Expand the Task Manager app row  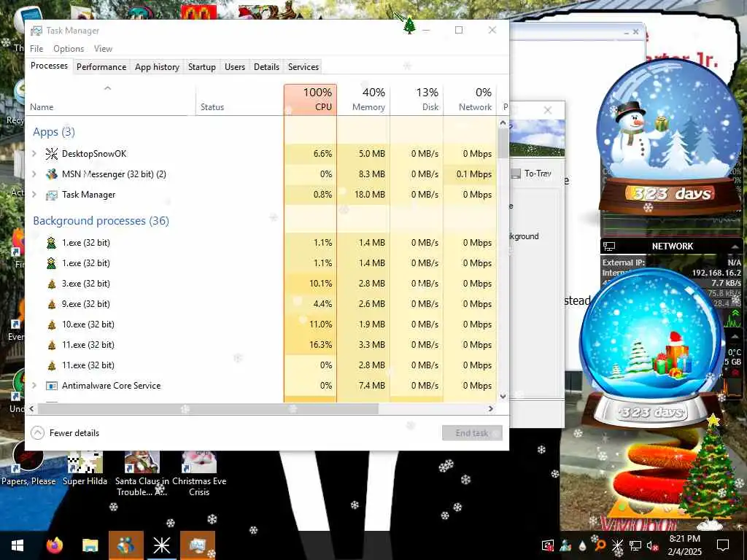click(34, 195)
